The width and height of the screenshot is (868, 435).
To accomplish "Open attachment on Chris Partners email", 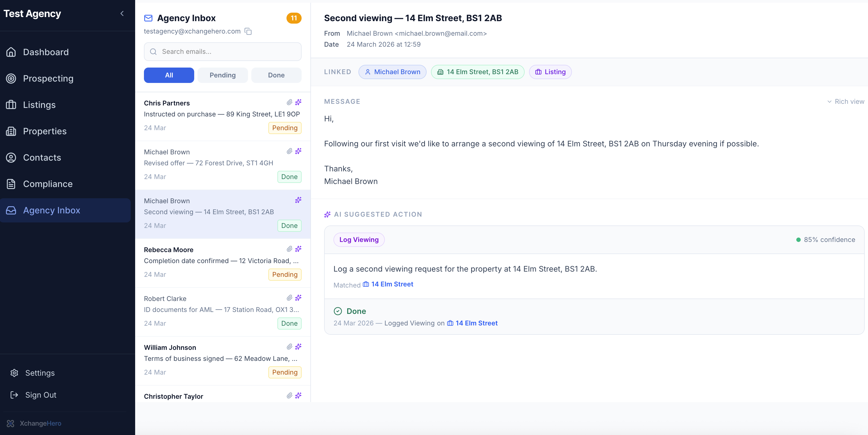I will tap(290, 102).
